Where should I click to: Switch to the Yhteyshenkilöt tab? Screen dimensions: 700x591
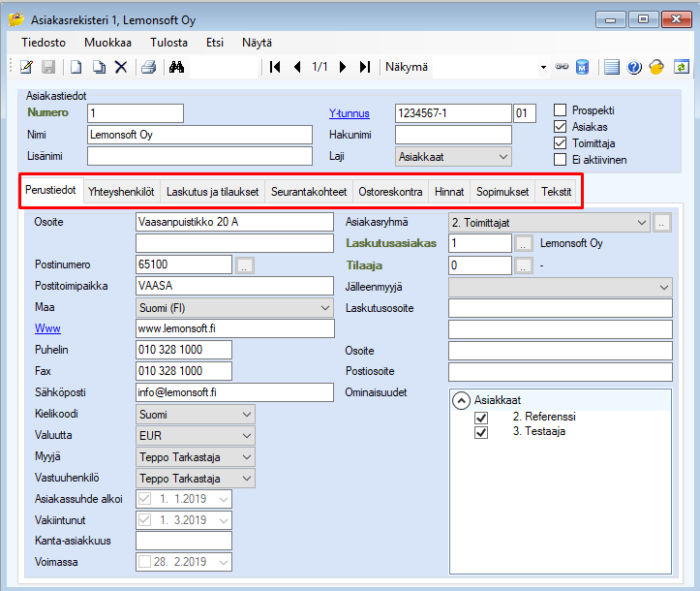click(x=121, y=192)
